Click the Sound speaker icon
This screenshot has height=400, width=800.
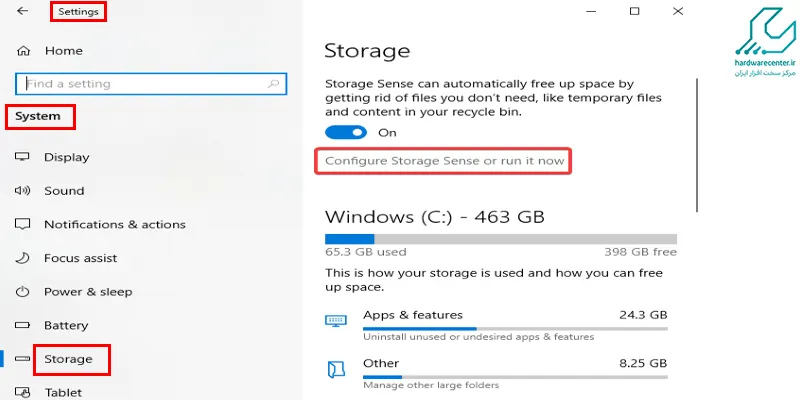[22, 190]
